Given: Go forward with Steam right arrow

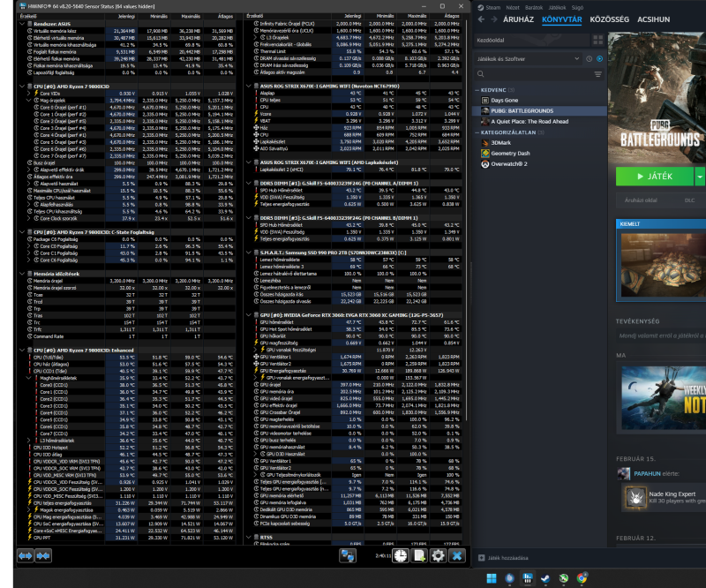Looking at the screenshot, I should point(494,19).
